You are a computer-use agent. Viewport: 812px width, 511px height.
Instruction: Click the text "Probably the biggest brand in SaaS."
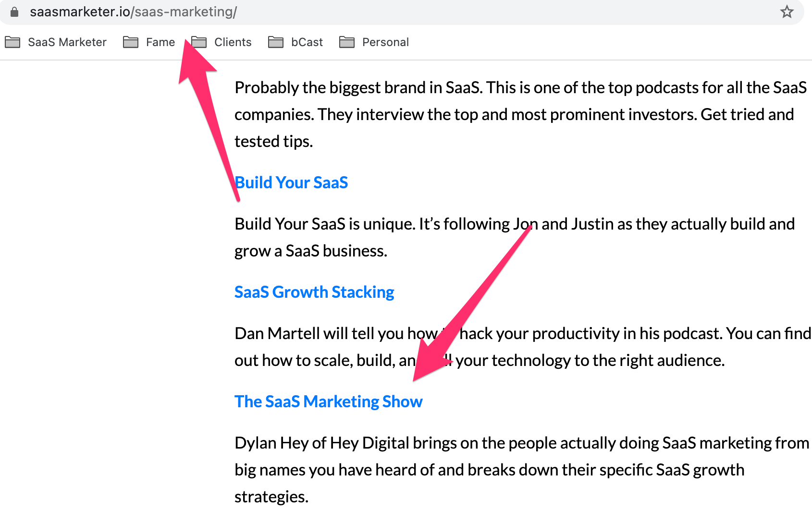click(358, 87)
